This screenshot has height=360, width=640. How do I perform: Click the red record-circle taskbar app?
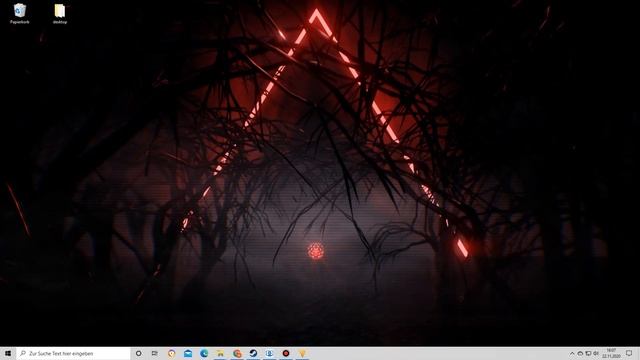[x=286, y=353]
